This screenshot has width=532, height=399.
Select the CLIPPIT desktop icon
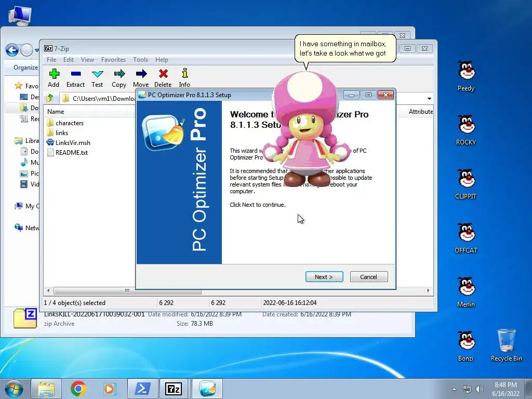pyautogui.click(x=466, y=184)
